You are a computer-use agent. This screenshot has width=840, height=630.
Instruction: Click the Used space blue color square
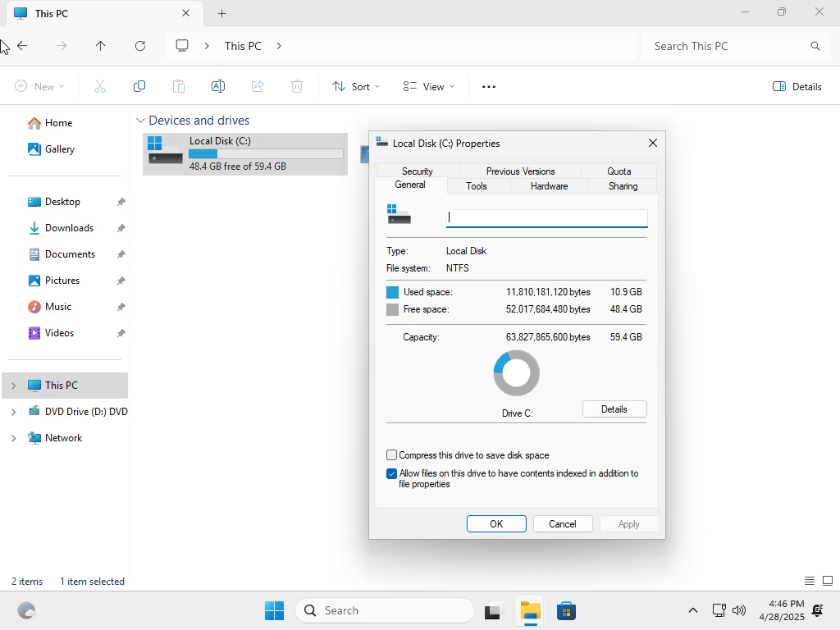pyautogui.click(x=392, y=292)
